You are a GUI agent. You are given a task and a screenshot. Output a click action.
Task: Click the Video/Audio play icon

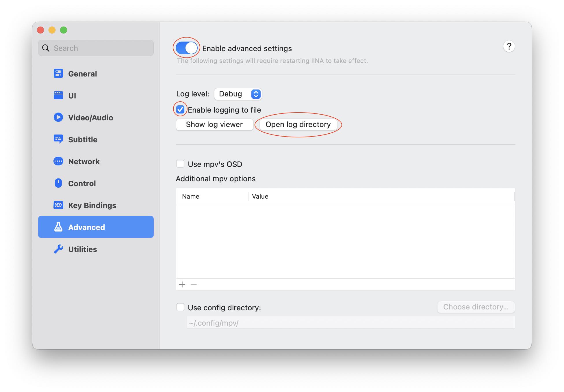coord(58,117)
